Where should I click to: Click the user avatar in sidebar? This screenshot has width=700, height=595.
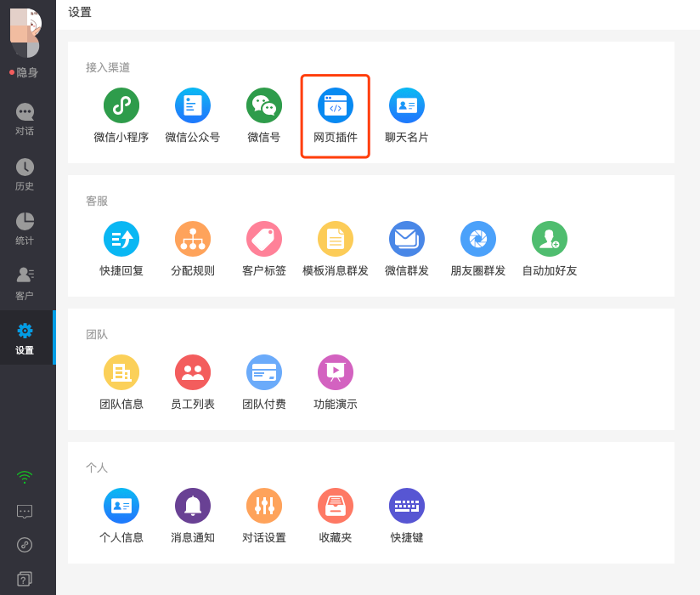tap(25, 33)
